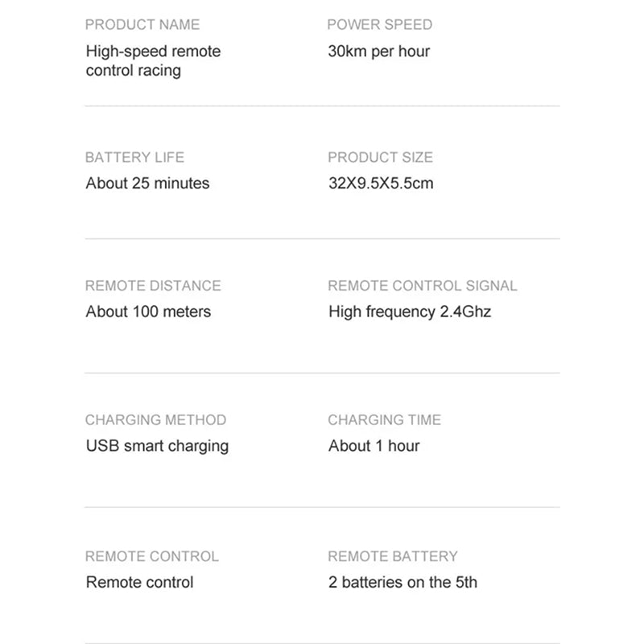Select the 32X9.5X5.5cm dimension text
The height and width of the screenshot is (644, 644).
381,184
